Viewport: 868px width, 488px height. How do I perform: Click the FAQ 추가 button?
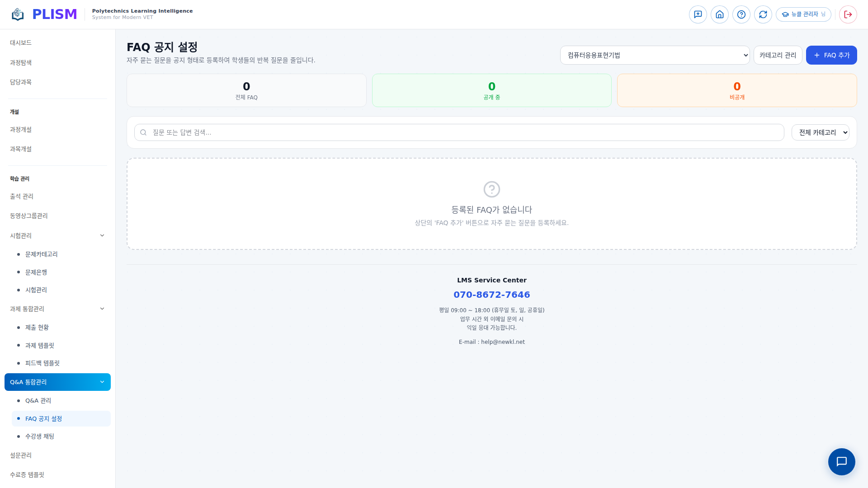[x=831, y=55]
